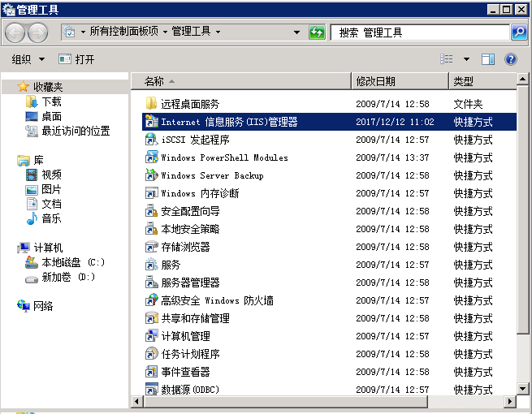Image resolution: width=532 pixels, height=414 pixels.
Task: Click horizontal scrollbar left arrow
Action: point(136,402)
